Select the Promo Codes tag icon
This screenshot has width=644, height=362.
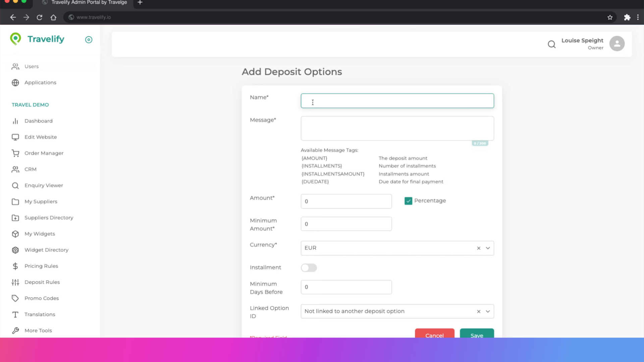point(15,298)
